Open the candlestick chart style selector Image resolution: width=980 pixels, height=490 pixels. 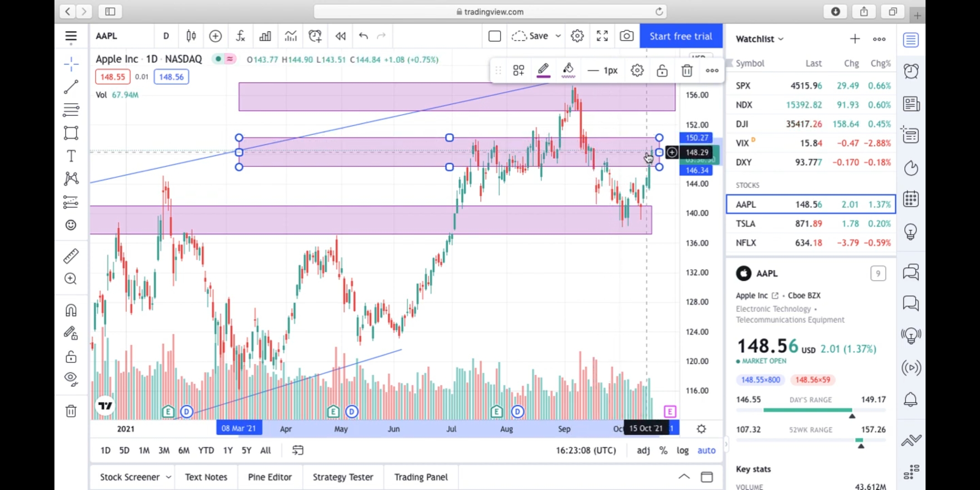click(x=191, y=36)
